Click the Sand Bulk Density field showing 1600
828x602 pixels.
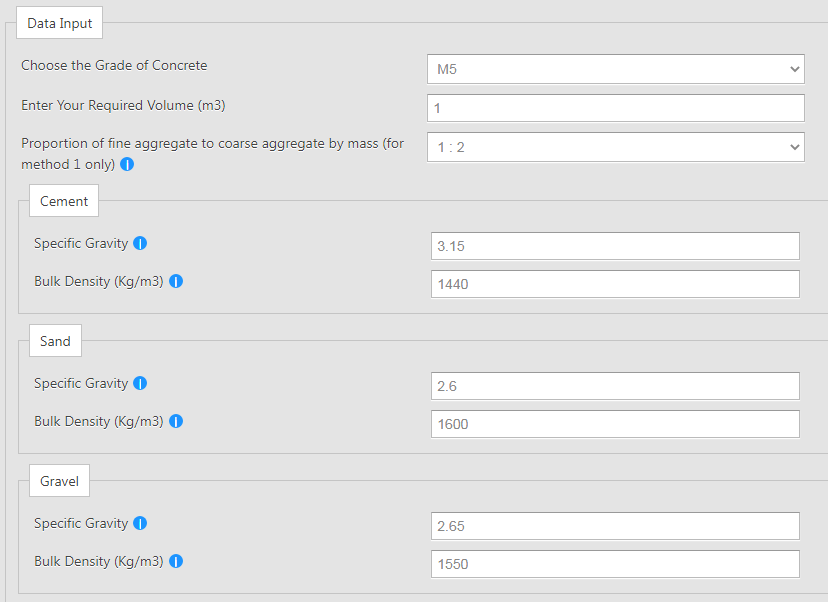[x=614, y=423]
